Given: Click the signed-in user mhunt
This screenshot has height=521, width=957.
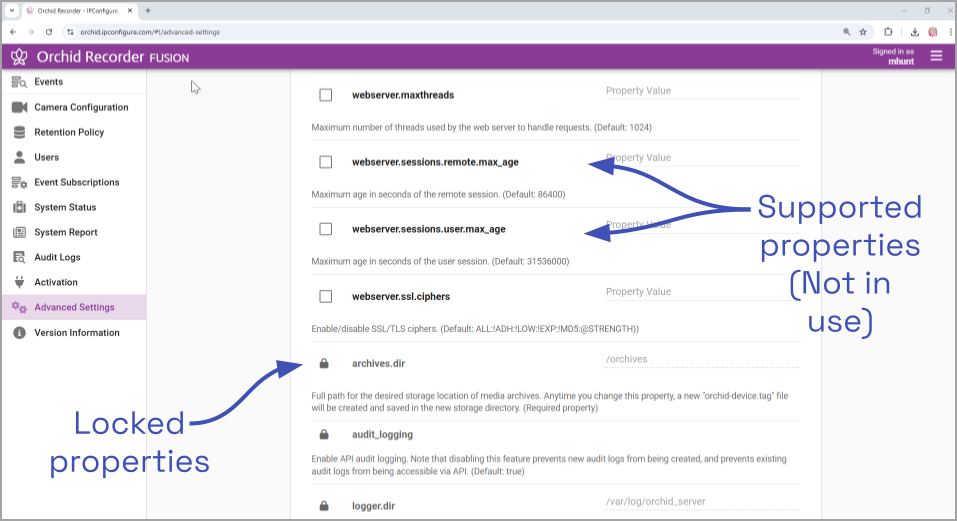Looking at the screenshot, I should tap(901, 62).
